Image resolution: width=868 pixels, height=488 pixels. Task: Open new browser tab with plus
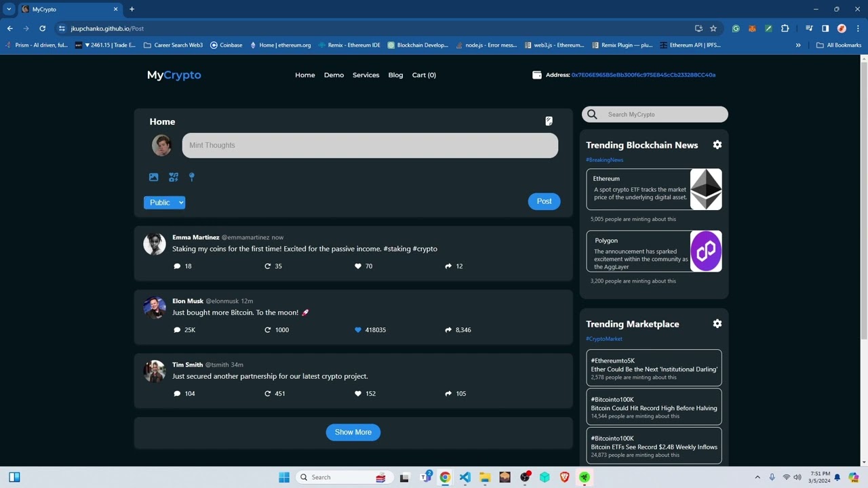click(x=132, y=9)
